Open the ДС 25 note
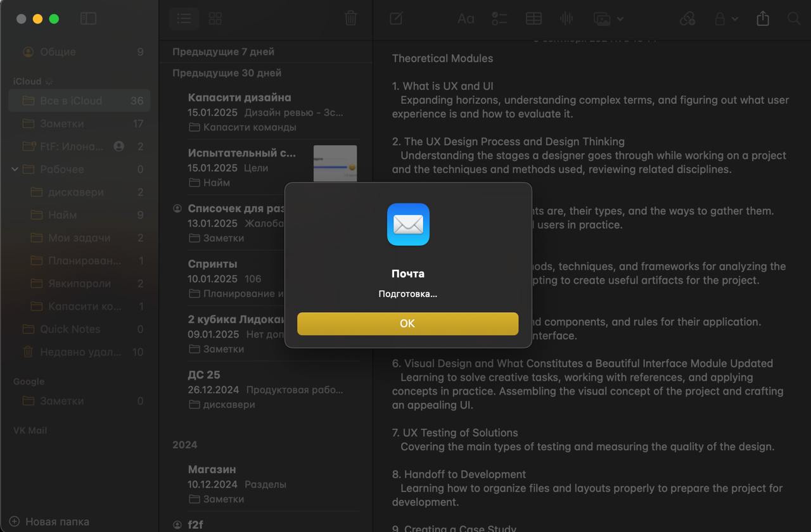The width and height of the screenshot is (811, 532). (x=266, y=389)
